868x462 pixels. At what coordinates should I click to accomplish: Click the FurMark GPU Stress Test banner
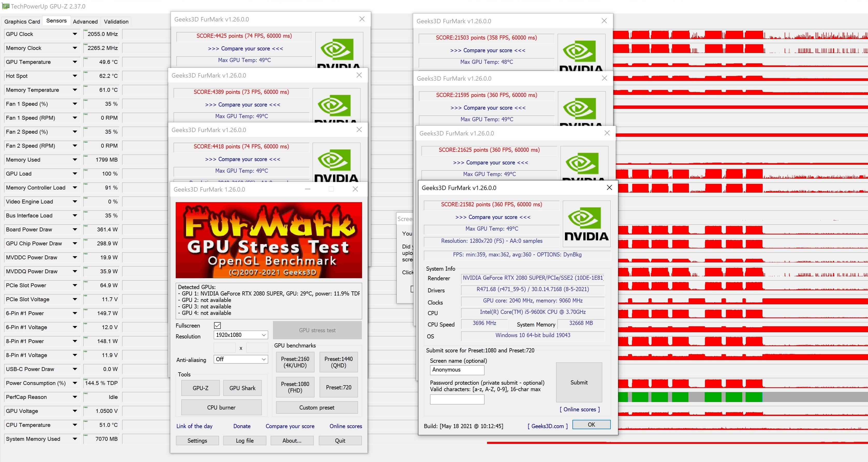click(x=269, y=240)
